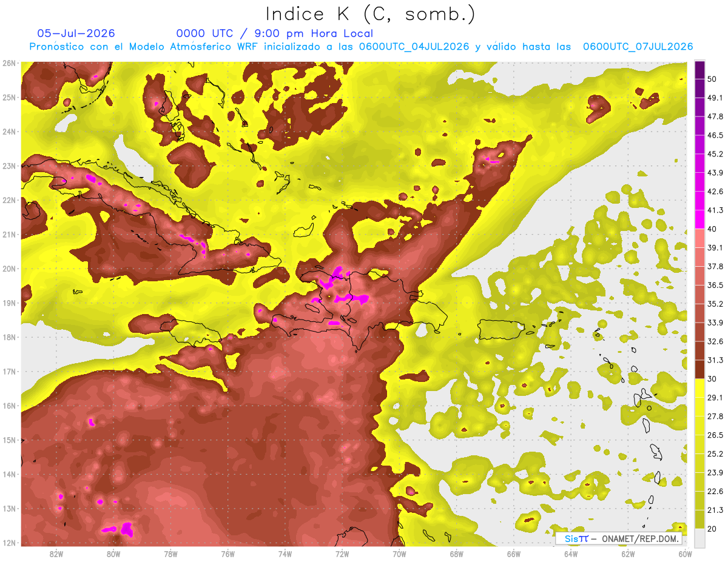
Task: Click the '74W' longitude axis label
Action: point(285,554)
